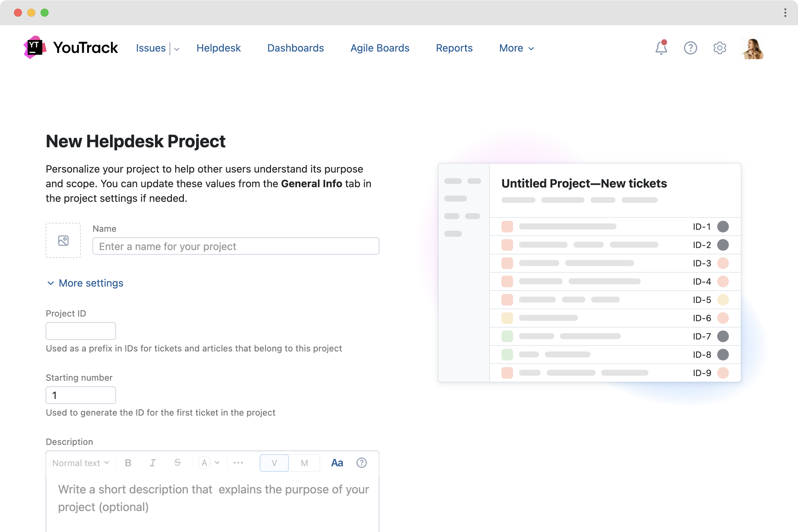
Task: Toggle strikethrough formatting in Description
Action: tap(178, 463)
